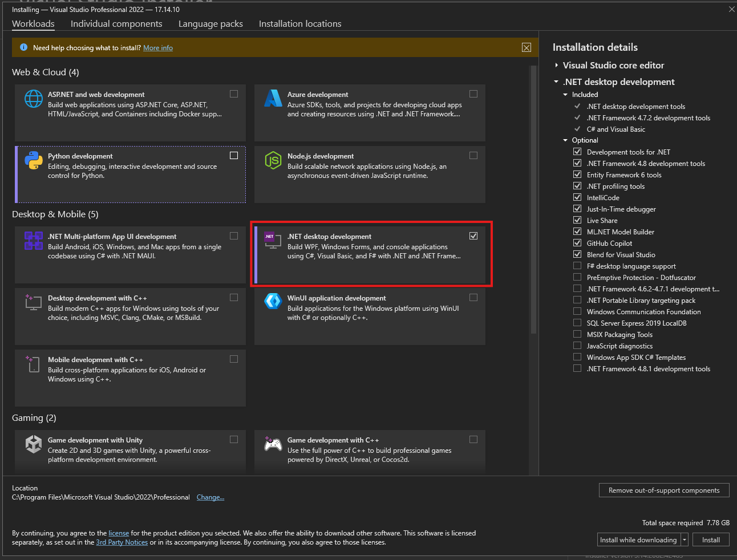The width and height of the screenshot is (737, 560).
Task: Check WinUI application development workload
Action: (473, 297)
